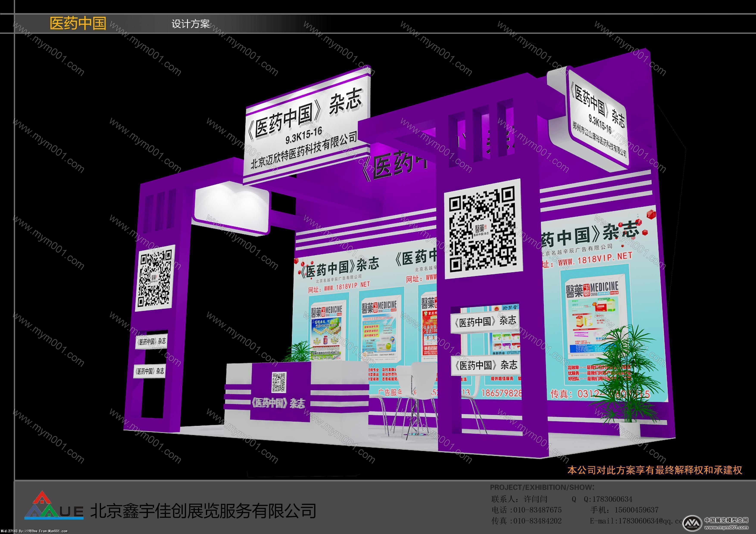756x534 pixels.
Task: Click the upper 《医药中国》杂志 plaque on left pillar
Action: (x=151, y=341)
